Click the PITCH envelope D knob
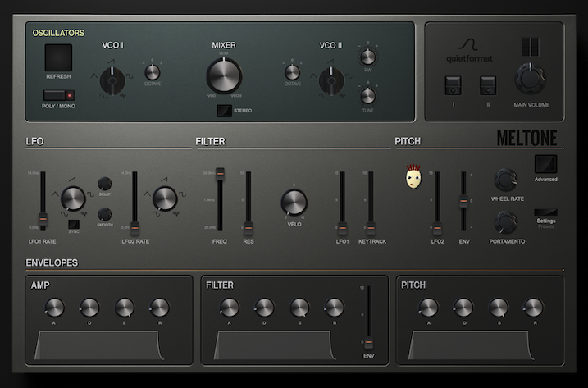588x388 pixels. tap(464, 308)
